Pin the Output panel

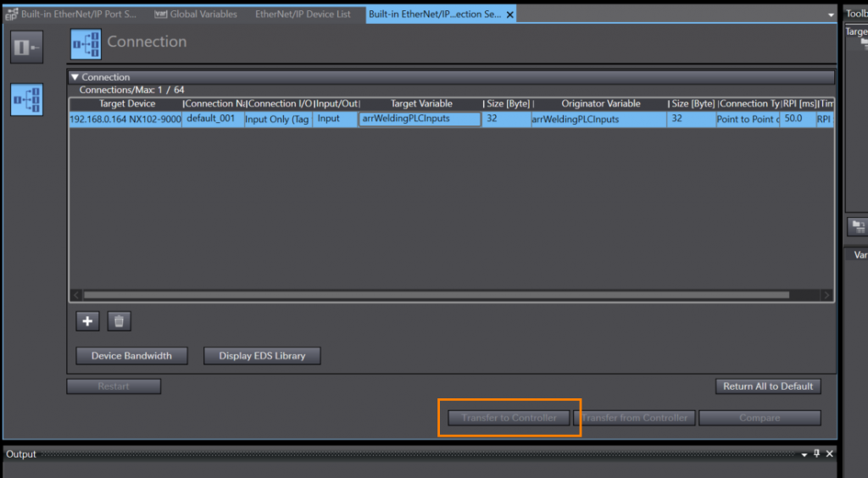tap(817, 454)
